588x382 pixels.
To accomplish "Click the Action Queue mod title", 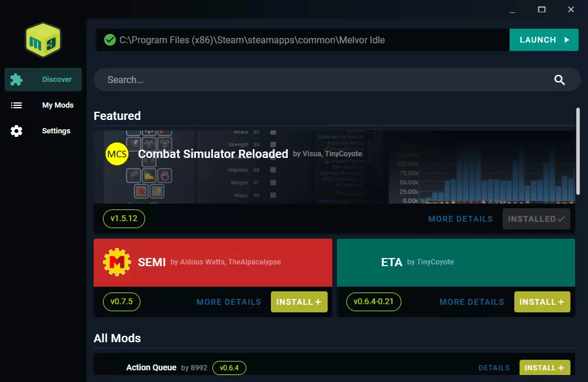I will [151, 368].
